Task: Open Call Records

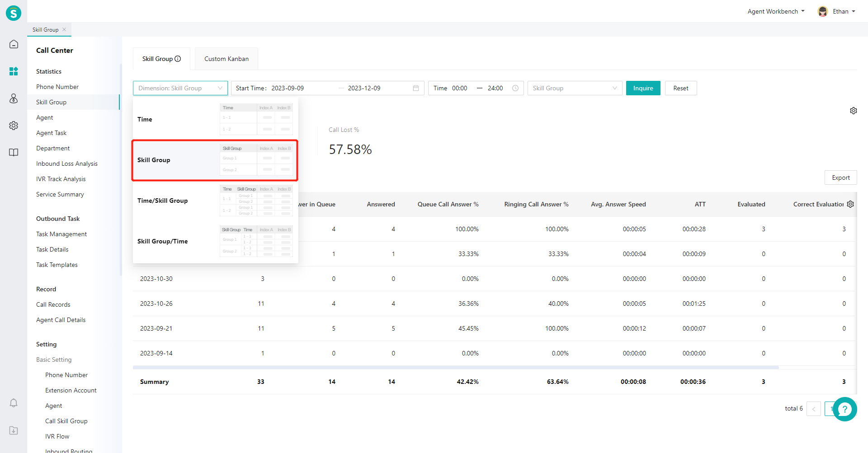Action: pos(53,304)
